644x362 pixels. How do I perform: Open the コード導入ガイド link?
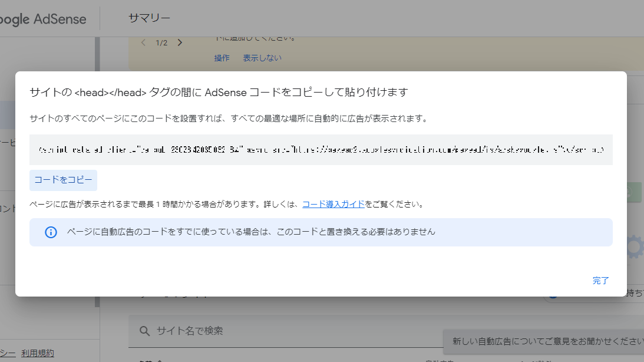pyautogui.click(x=333, y=204)
